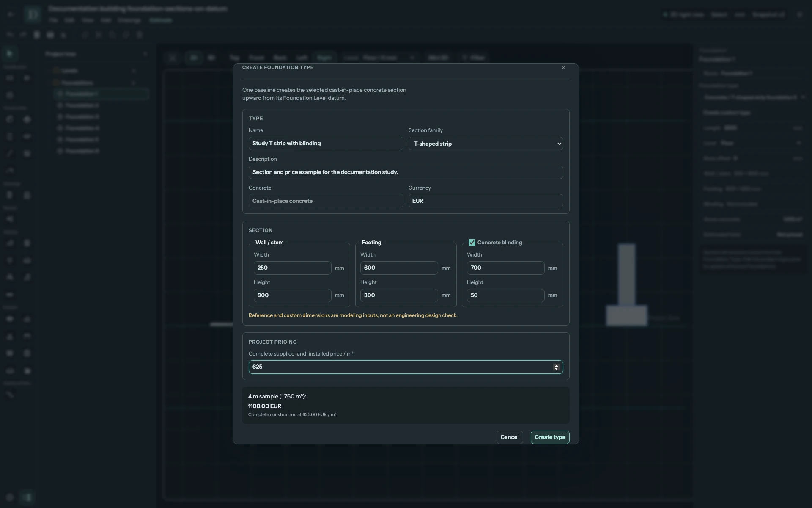
Task: Edit the Currency field showing EUR
Action: click(x=486, y=201)
